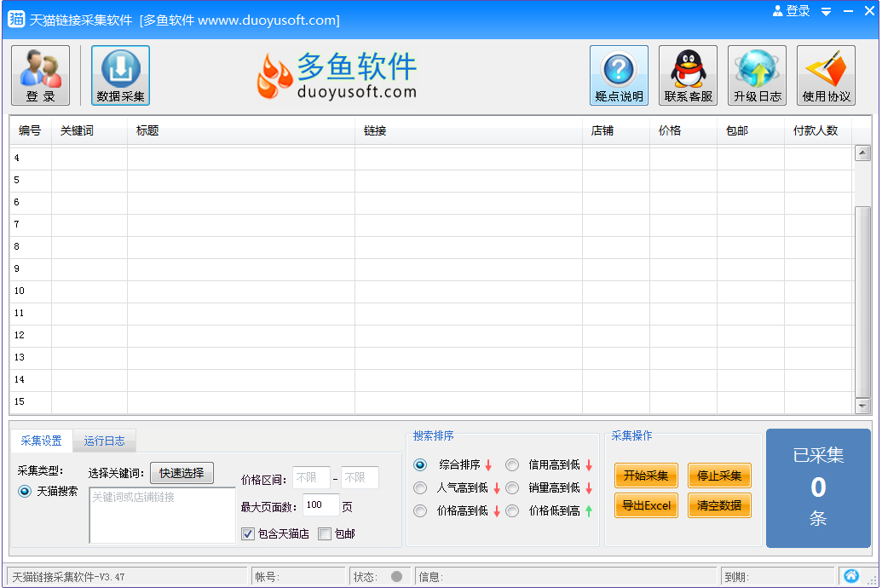882x588 pixels.
Task: Click the 编号 column header
Action: coord(31,130)
